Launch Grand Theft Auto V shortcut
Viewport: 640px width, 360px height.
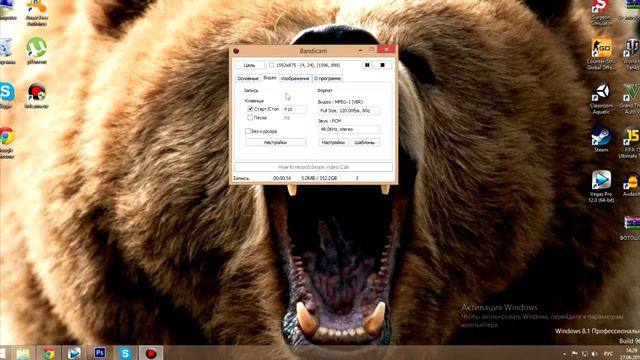click(x=632, y=98)
